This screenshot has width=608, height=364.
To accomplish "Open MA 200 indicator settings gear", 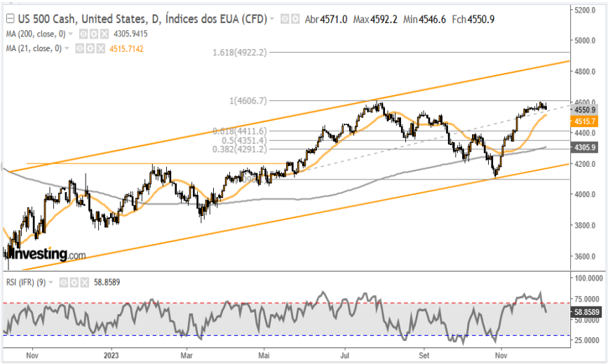I will point(94,34).
